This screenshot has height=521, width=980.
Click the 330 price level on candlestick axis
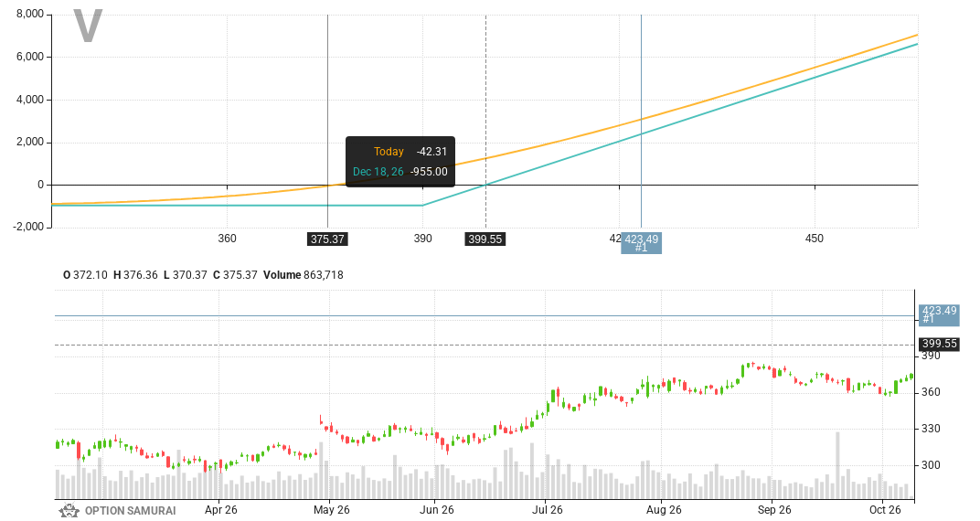(x=931, y=429)
